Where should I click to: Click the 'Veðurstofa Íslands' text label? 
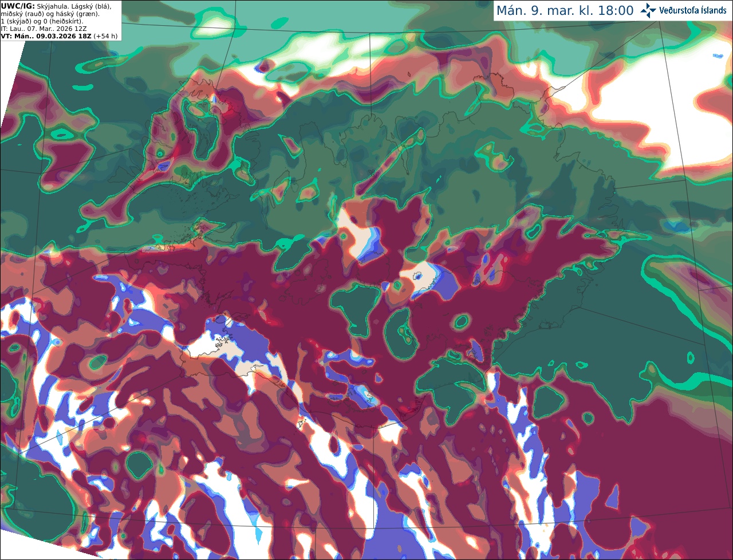693,10
